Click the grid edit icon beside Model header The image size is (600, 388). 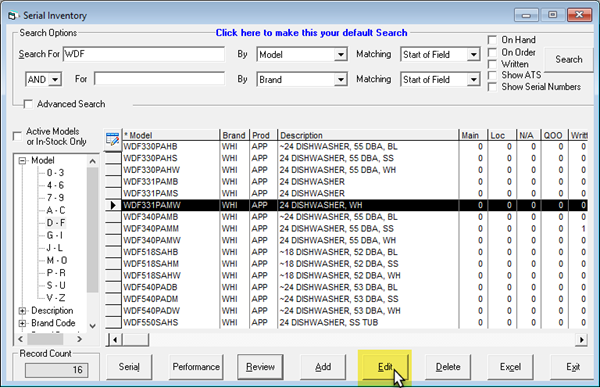tap(112, 140)
